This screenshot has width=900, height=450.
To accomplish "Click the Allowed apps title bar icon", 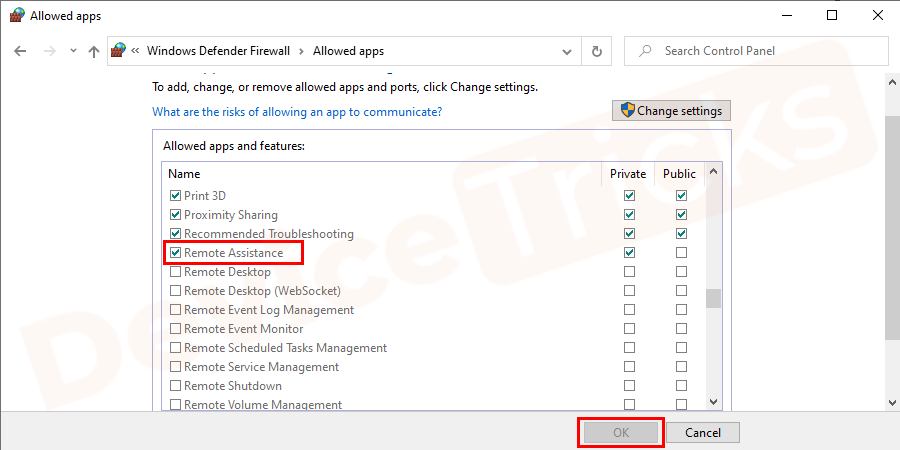I will [17, 15].
